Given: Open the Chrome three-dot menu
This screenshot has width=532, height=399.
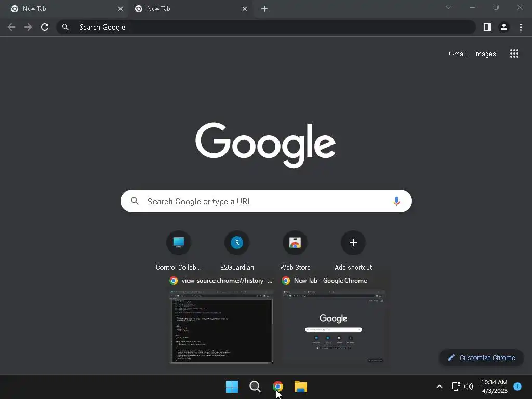Looking at the screenshot, I should click(521, 27).
